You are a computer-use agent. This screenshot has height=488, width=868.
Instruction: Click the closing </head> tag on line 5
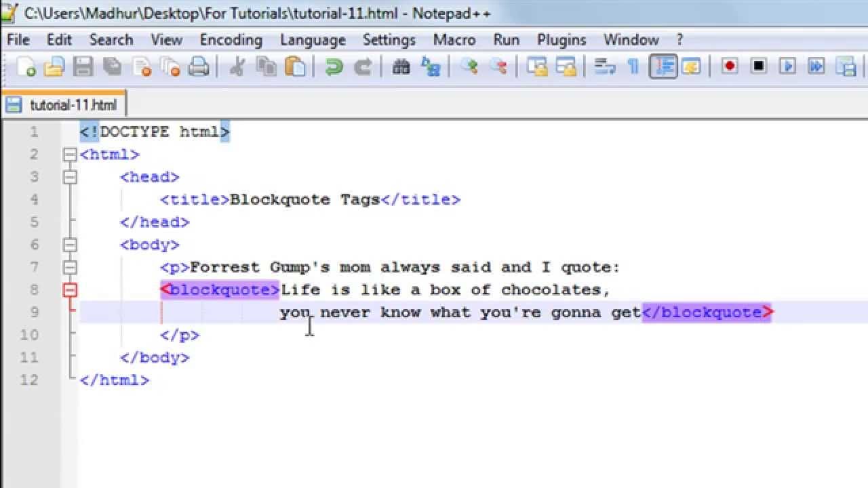(155, 222)
